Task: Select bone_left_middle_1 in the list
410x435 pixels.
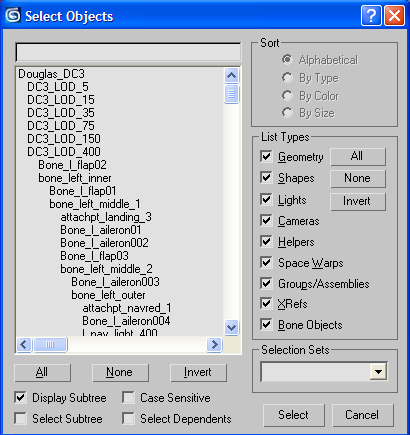Action: 95,204
